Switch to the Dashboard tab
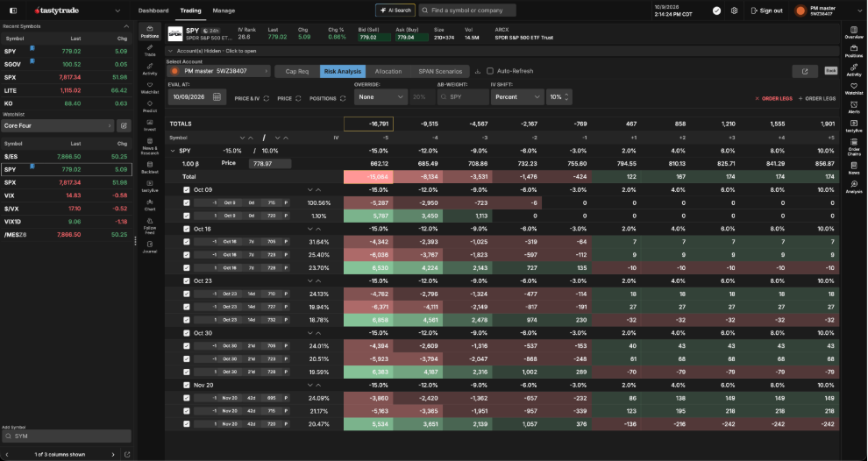 (x=153, y=11)
